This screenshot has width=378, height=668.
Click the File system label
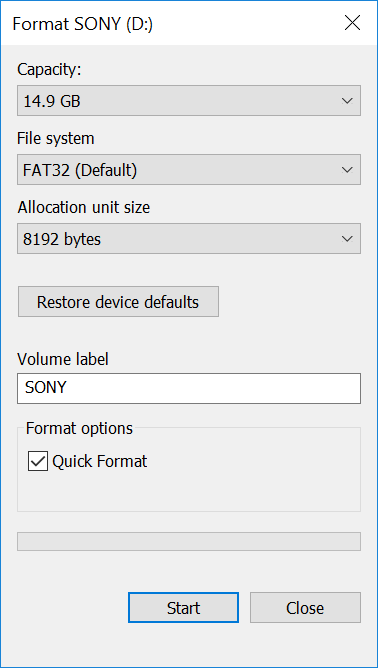[56, 138]
